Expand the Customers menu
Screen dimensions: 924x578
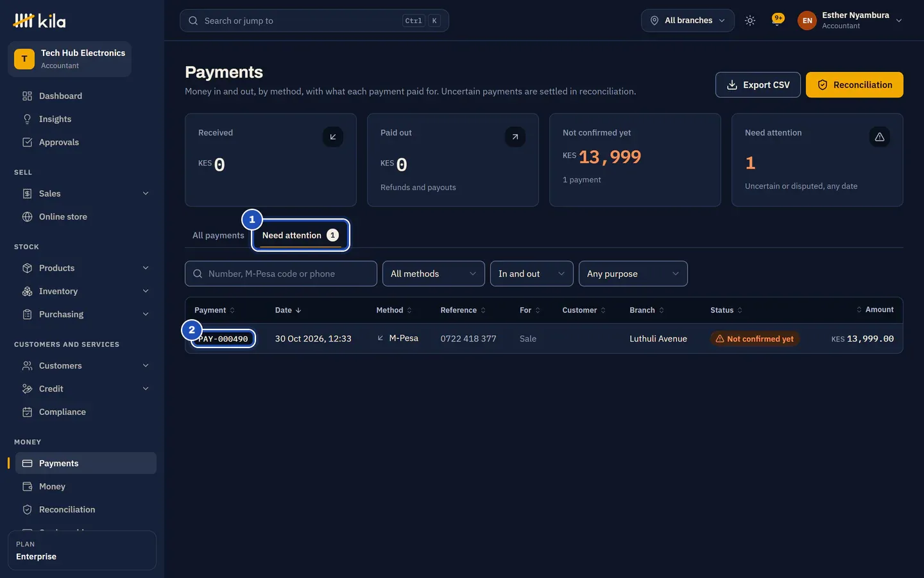point(86,365)
